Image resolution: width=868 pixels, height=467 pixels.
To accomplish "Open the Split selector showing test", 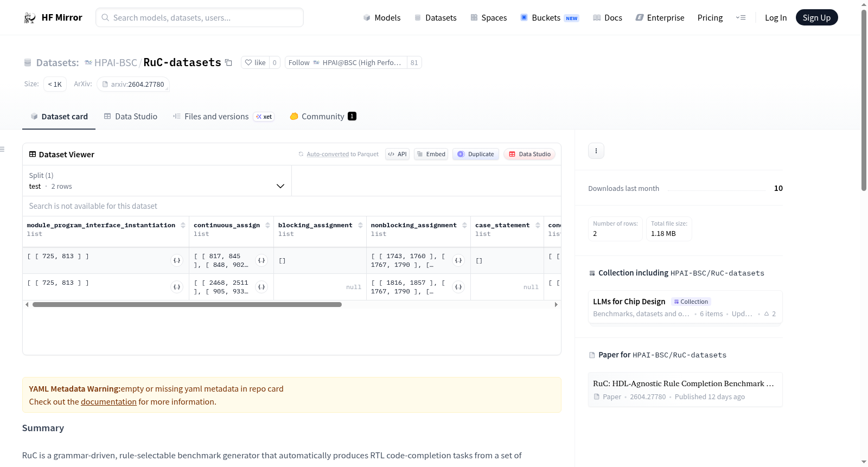I will 157,181.
